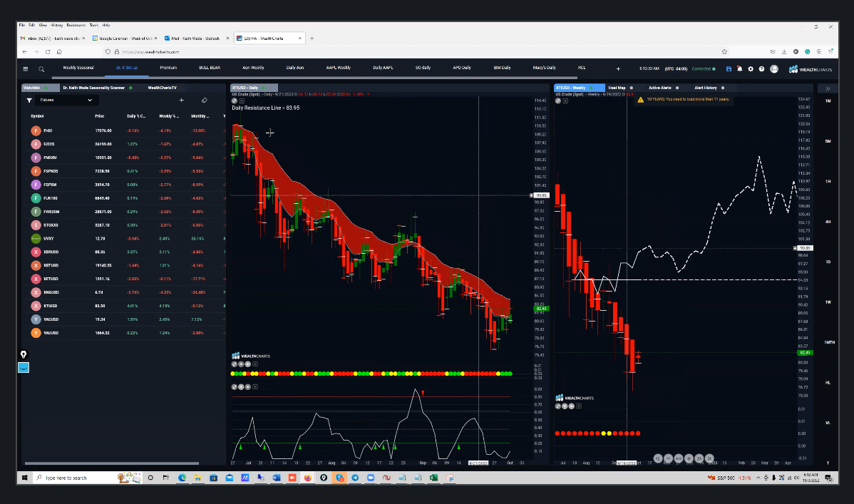The width and height of the screenshot is (854, 504).
Task: Save the workspace using the blue disk icon
Action: 729,68
